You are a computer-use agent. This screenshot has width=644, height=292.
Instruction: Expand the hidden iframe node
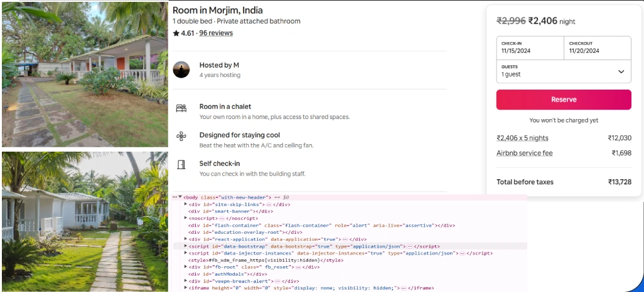[x=186, y=288]
